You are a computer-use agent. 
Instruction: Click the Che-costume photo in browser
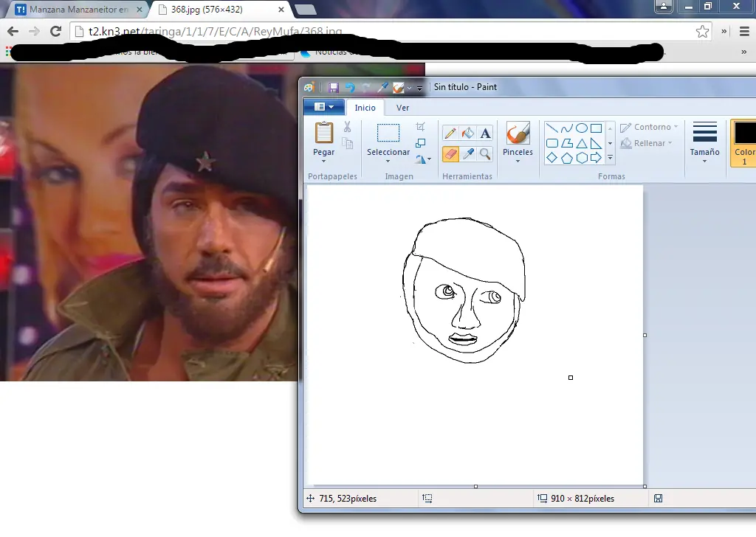pyautogui.click(x=149, y=222)
